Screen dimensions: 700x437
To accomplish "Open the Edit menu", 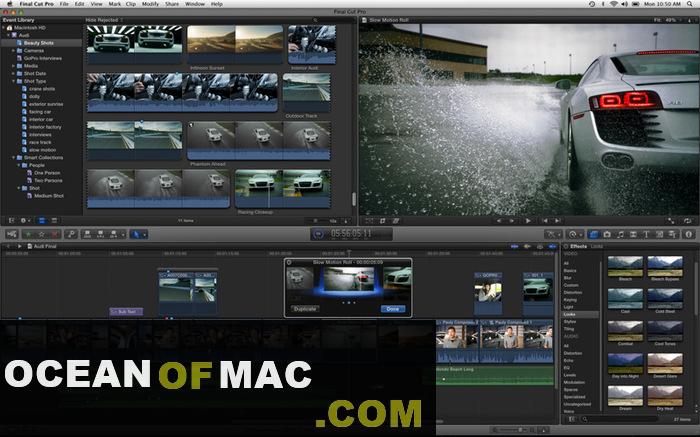I will pyautogui.click(x=79, y=4).
